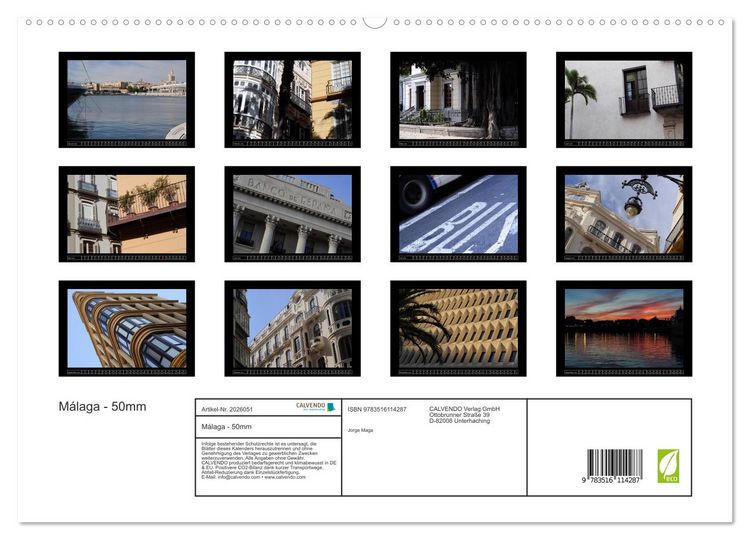Click 'Artikel-Nr. 2026051' text
Image resolution: width=750 pixels, height=540 pixels.
(x=227, y=409)
